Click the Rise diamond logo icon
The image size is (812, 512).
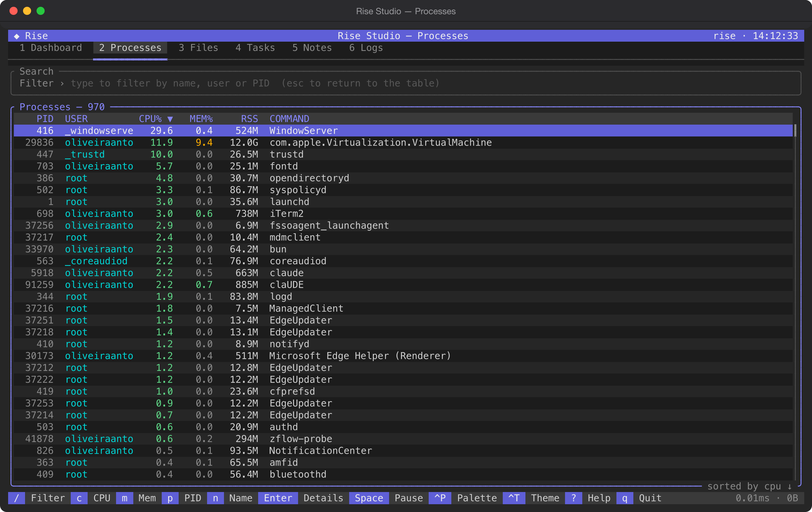(x=17, y=36)
